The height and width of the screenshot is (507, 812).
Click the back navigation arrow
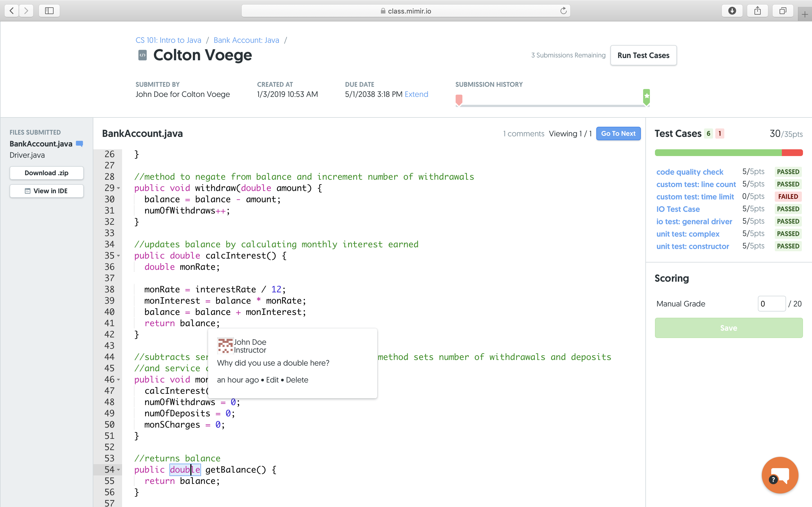click(11, 10)
